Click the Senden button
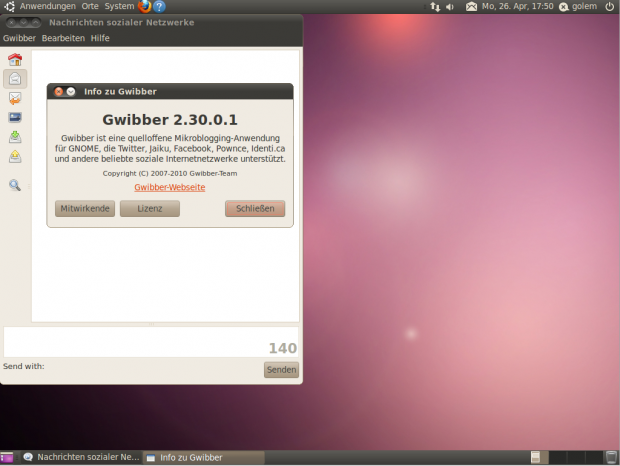Viewport: 620px width, 466px height. (281, 370)
